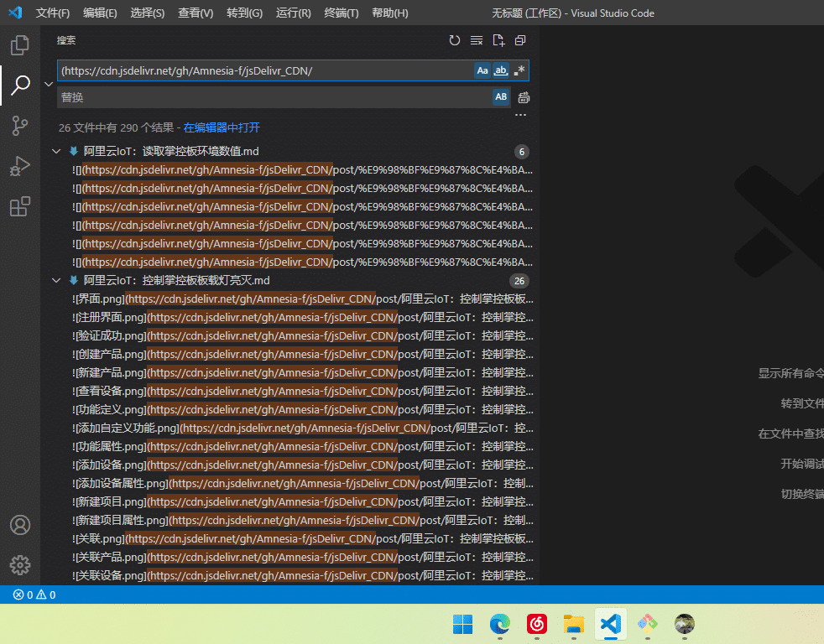Toggle Use Regular Expression option
Image resolution: width=824 pixels, height=644 pixels.
(x=519, y=71)
